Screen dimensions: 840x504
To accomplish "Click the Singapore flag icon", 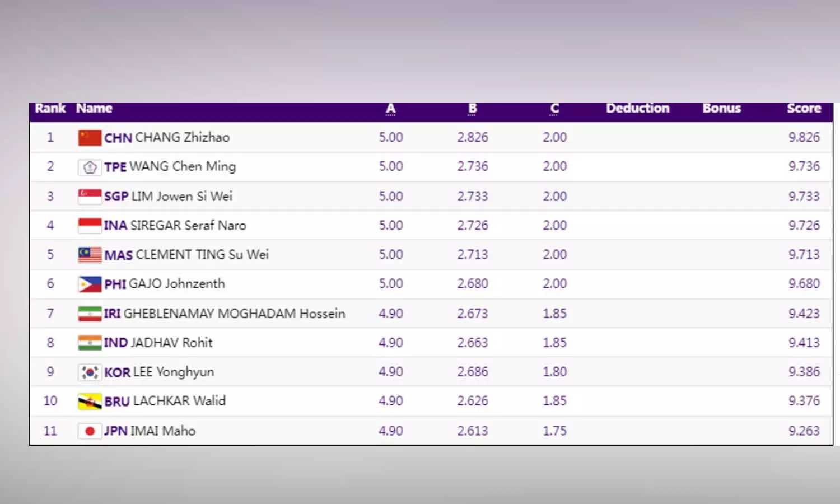I will tap(90, 197).
